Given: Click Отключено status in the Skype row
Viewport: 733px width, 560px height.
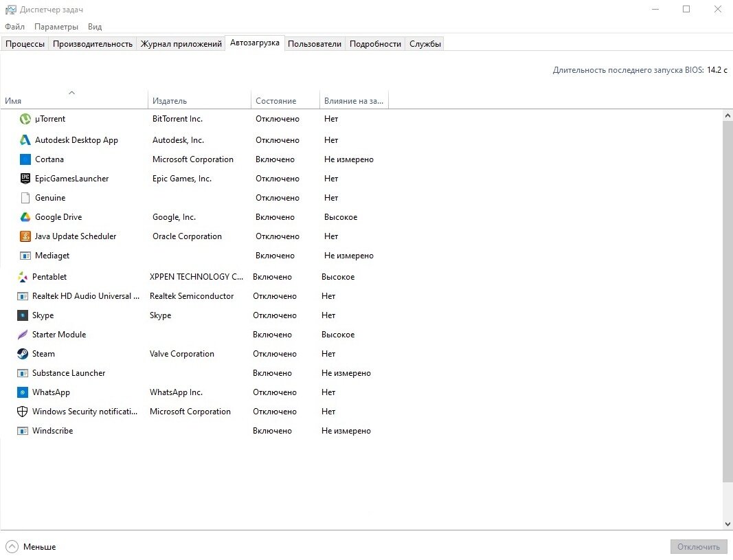Looking at the screenshot, I should tap(275, 315).
